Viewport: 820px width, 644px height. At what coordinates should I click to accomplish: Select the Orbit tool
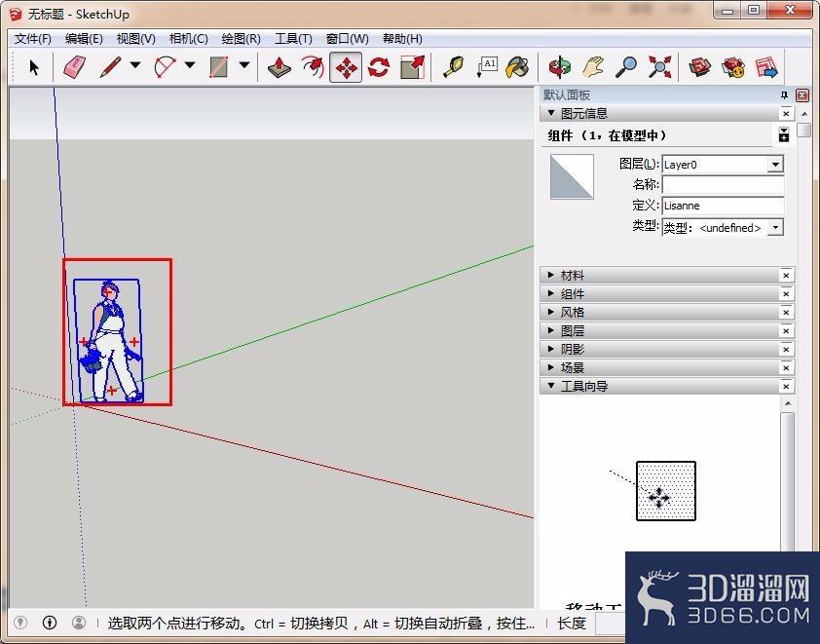pyautogui.click(x=560, y=67)
